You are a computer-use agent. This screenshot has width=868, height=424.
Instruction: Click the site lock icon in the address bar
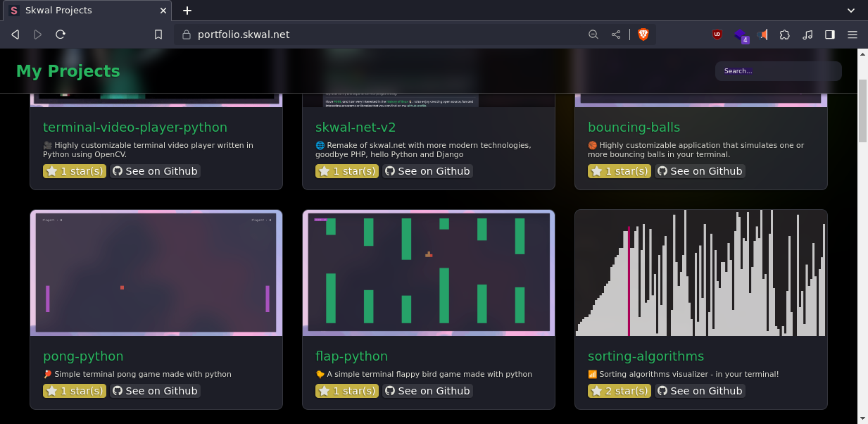click(186, 35)
